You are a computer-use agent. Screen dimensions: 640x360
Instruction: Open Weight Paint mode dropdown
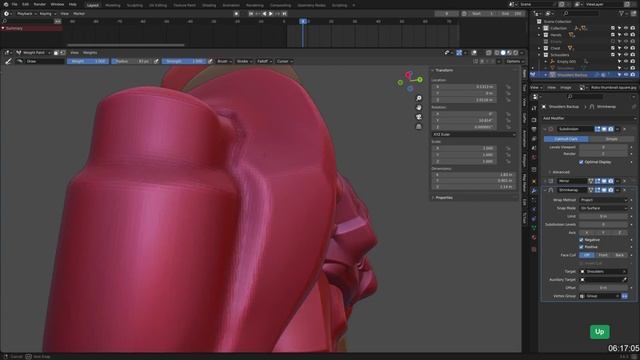[33, 53]
